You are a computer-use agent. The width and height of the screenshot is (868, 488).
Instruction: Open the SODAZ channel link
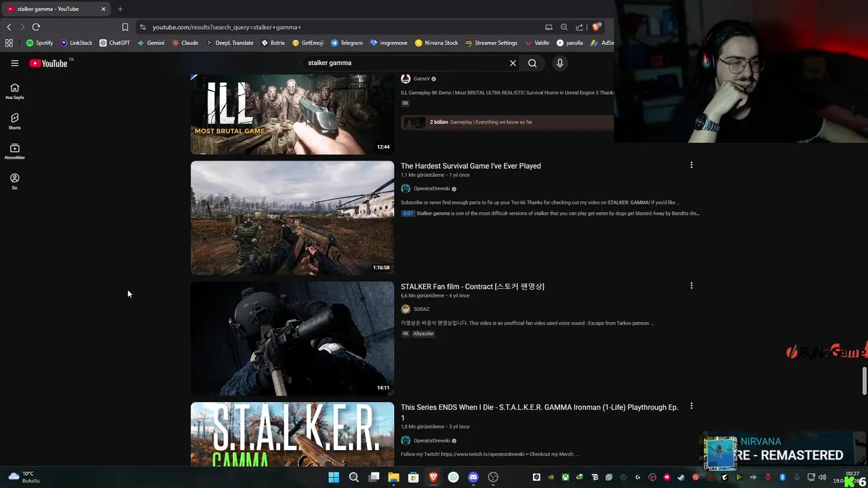point(421,309)
